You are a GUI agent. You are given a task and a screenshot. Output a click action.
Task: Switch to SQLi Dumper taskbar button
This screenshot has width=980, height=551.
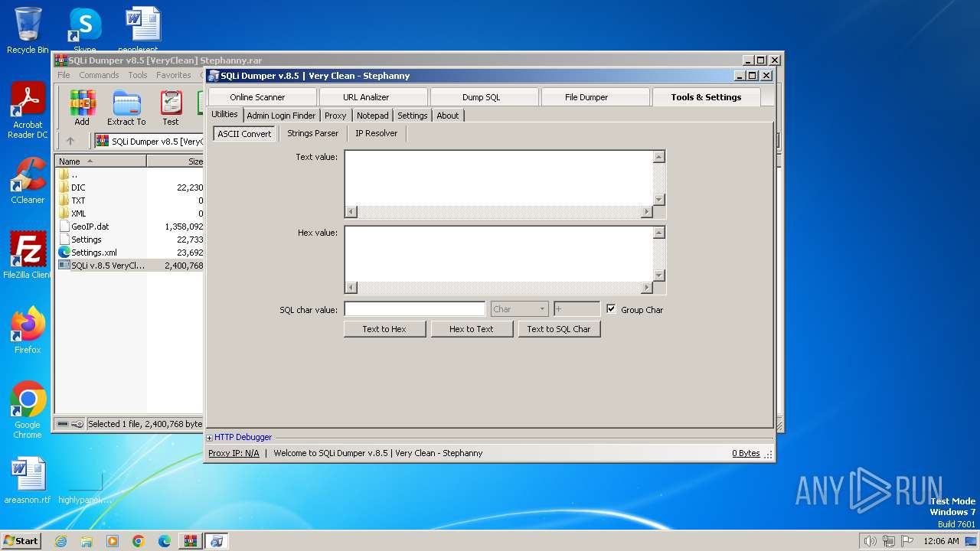(x=217, y=541)
